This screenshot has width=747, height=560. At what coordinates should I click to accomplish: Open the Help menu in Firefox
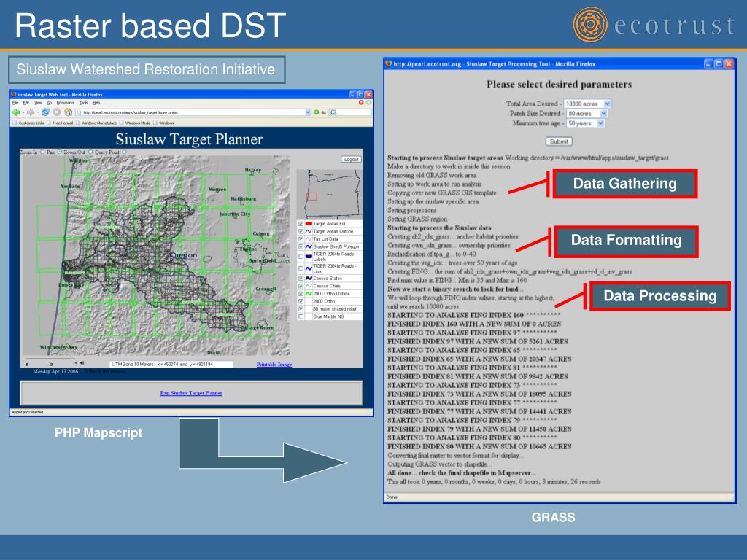point(96,102)
